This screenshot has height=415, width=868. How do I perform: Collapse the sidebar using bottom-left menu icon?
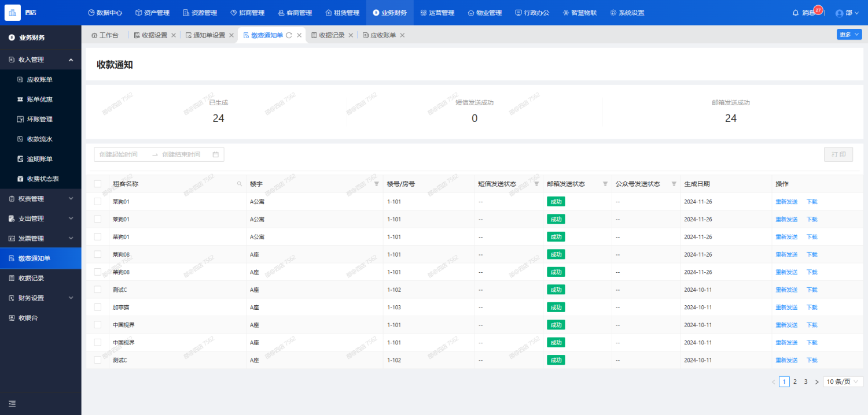pos(12,403)
